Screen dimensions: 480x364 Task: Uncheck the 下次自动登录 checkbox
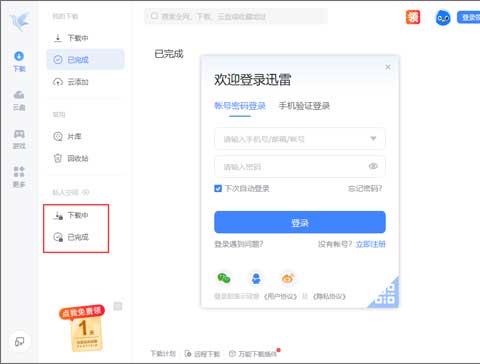click(x=218, y=189)
